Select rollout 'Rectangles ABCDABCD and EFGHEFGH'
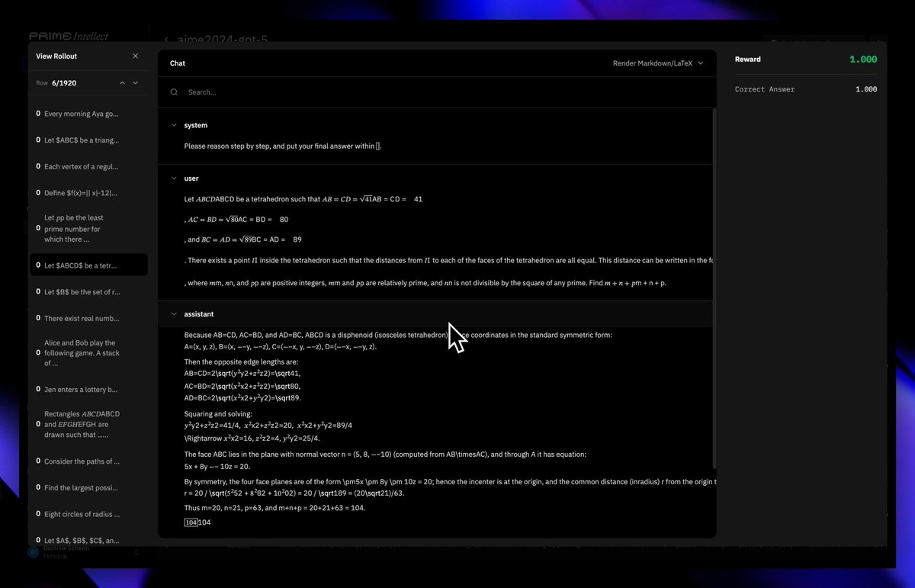 tap(88, 424)
